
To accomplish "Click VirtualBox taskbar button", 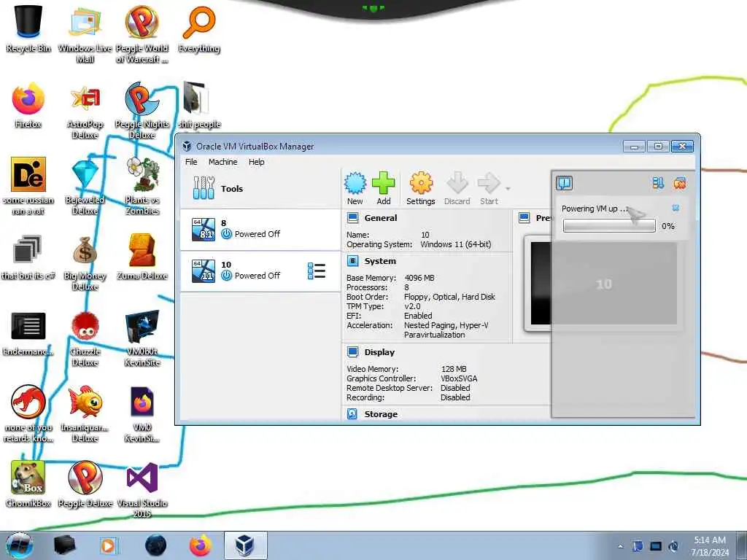I will coord(245,545).
